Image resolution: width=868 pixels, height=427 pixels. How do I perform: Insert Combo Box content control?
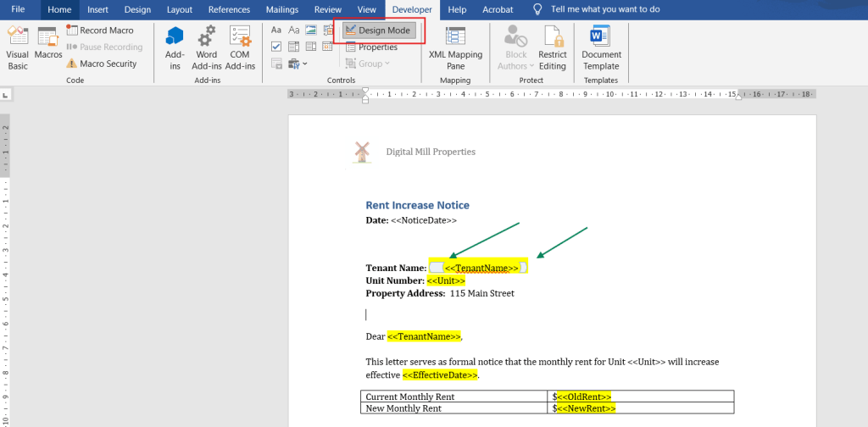point(294,47)
